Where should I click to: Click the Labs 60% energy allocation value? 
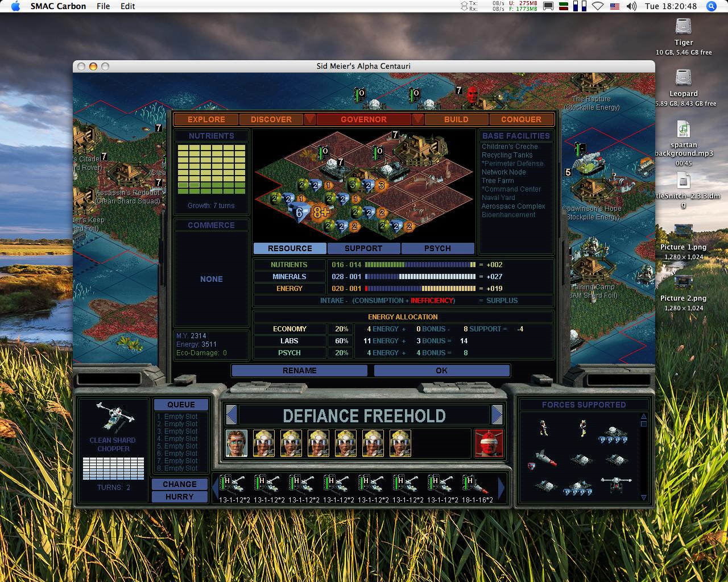(341, 341)
